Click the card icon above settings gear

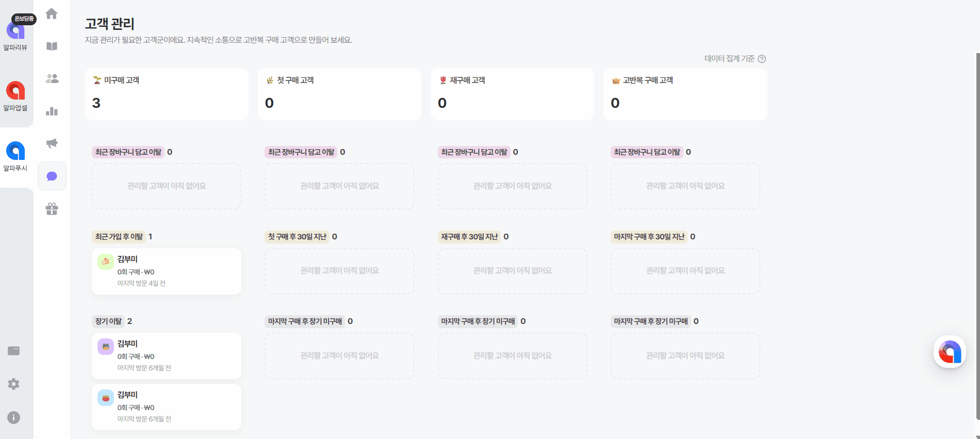[x=14, y=351]
